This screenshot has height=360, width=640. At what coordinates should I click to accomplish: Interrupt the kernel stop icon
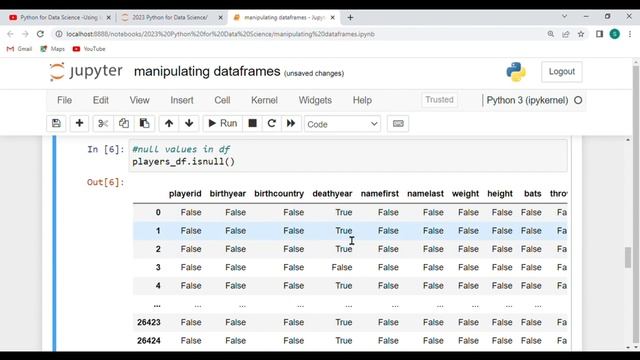click(252, 124)
